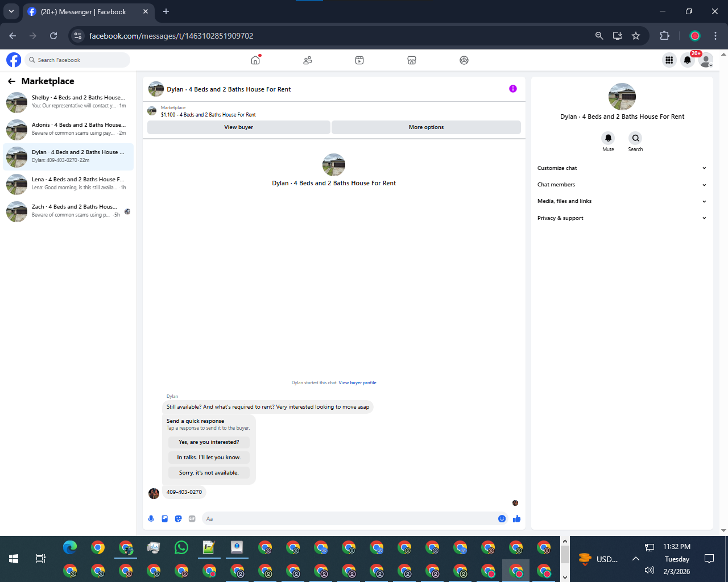Screen dimensions: 728x582
Task: Open the Facebook home feed icon
Action: tap(255, 60)
